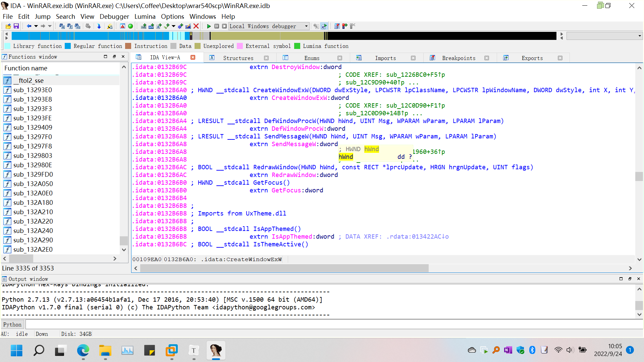
Task: Open the Options menu
Action: (172, 16)
